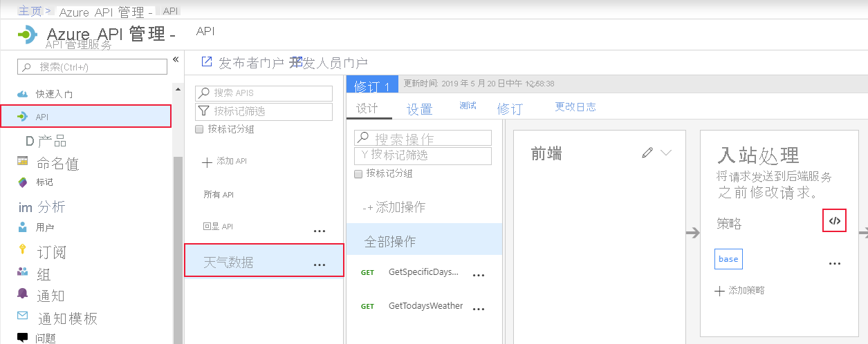Open the 开发人员门户 link
The image size is (868, 344).
[329, 63]
